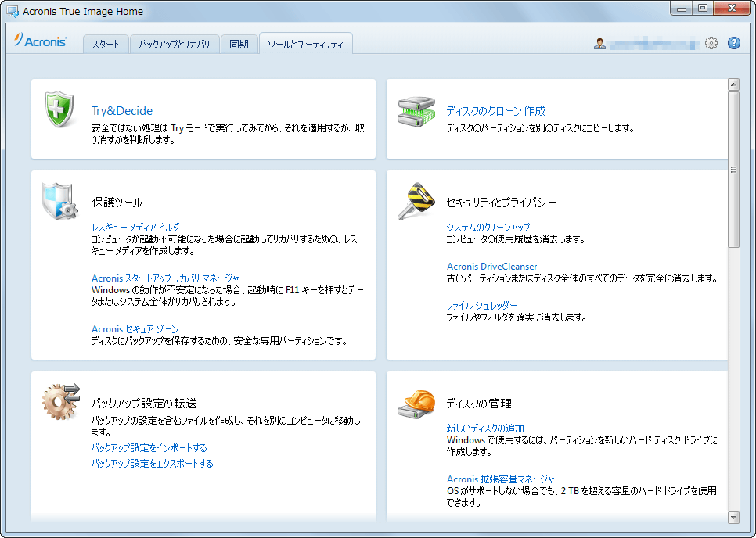Click the scrollbar up arrow

pos(733,84)
